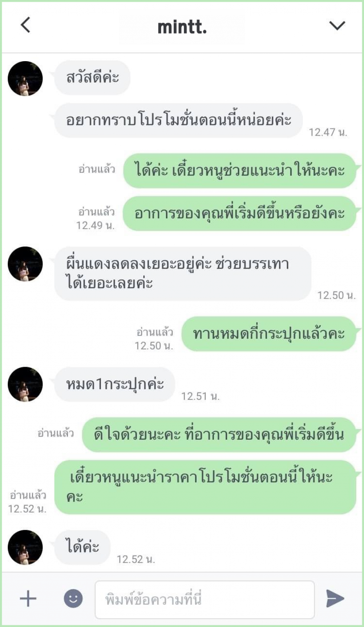The height and width of the screenshot is (627, 364).
Task: Tap the mintt. chat title
Action: click(x=182, y=27)
